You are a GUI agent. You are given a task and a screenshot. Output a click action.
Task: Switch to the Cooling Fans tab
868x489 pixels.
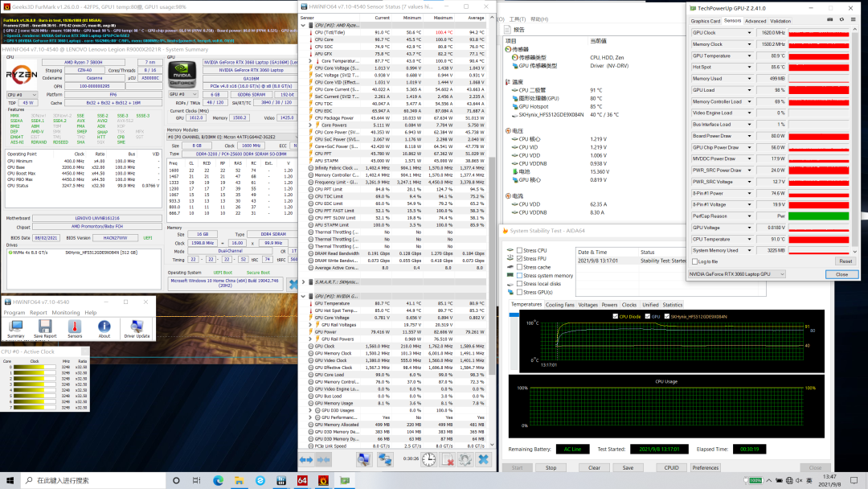[x=560, y=305]
